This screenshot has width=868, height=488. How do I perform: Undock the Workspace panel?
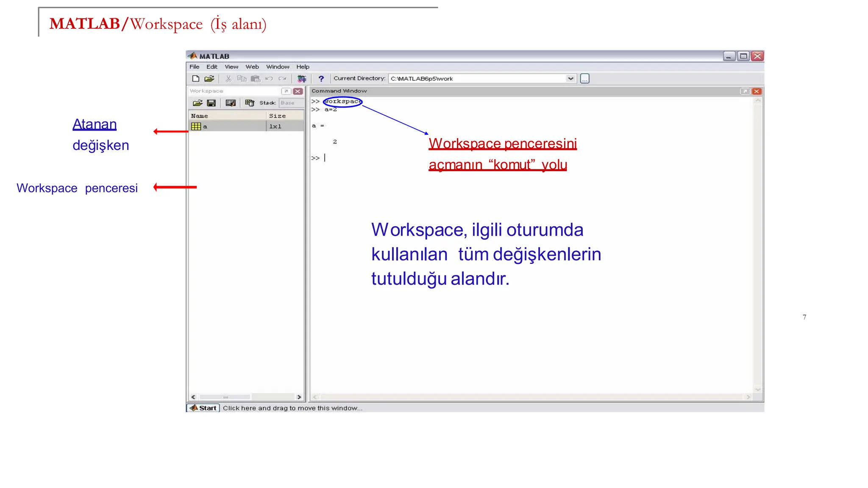(286, 91)
